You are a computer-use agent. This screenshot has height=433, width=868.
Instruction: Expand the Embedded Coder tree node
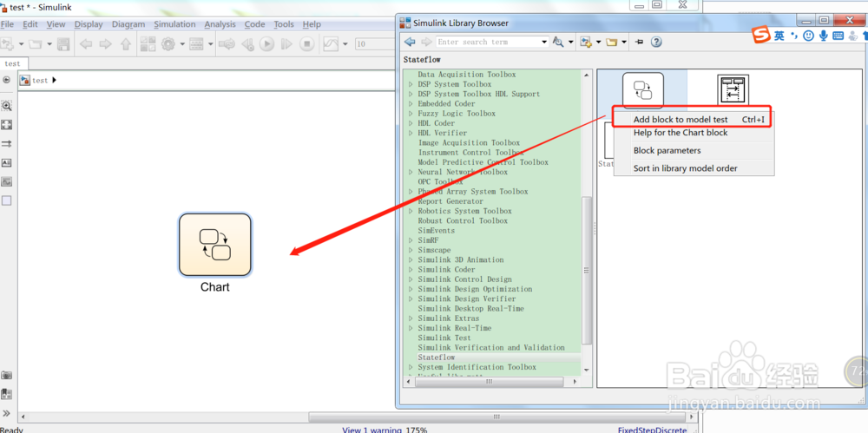coord(411,103)
